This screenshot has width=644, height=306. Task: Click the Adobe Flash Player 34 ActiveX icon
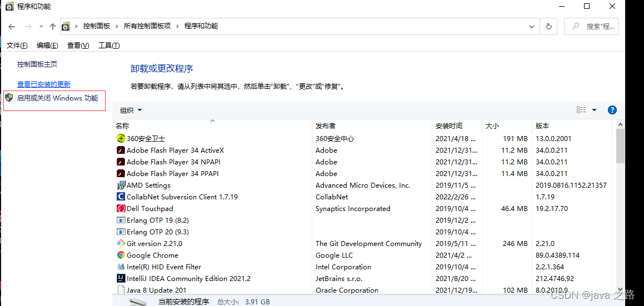point(121,151)
